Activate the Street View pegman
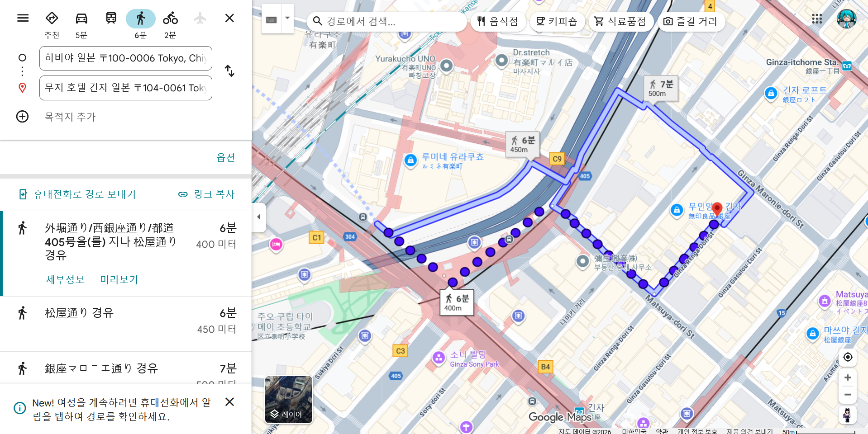This screenshot has width=868, height=434. pos(847,415)
